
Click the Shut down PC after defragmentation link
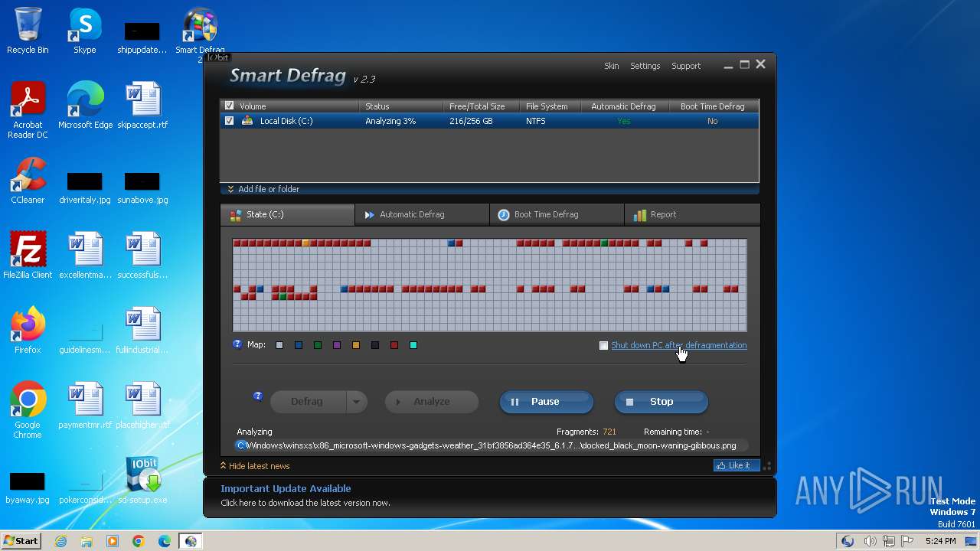point(678,345)
